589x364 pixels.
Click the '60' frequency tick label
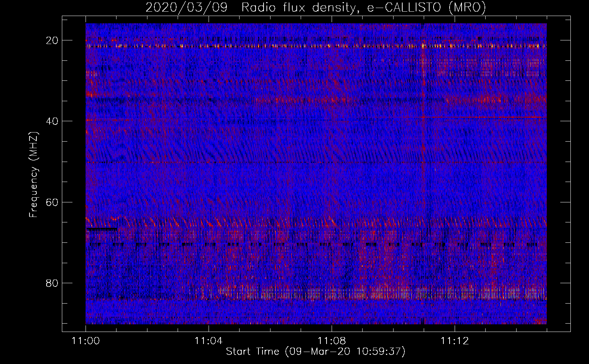click(52, 202)
